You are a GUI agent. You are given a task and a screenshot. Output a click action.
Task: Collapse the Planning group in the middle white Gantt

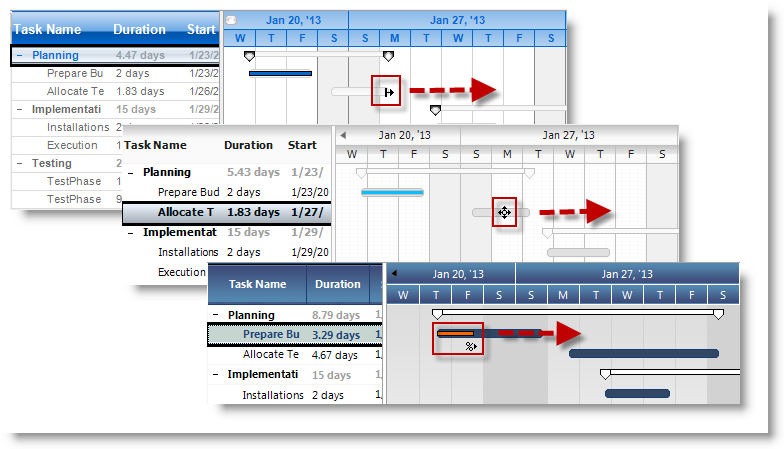(130, 173)
